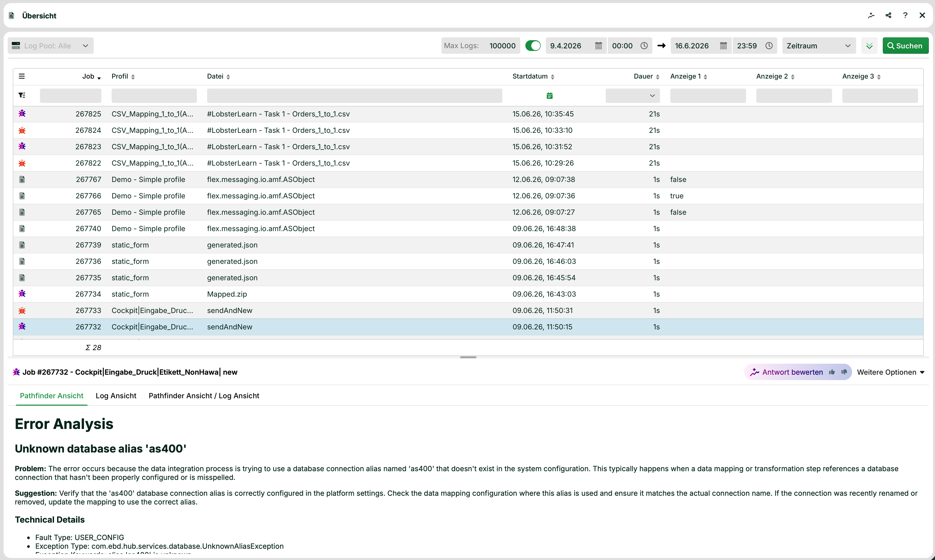Sort by the Dauer column header

646,76
